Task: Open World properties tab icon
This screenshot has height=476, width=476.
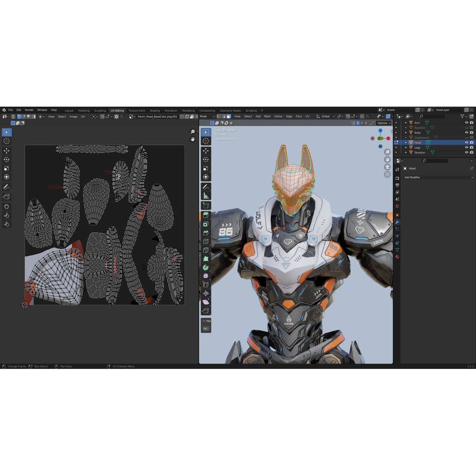Action: [x=397, y=206]
